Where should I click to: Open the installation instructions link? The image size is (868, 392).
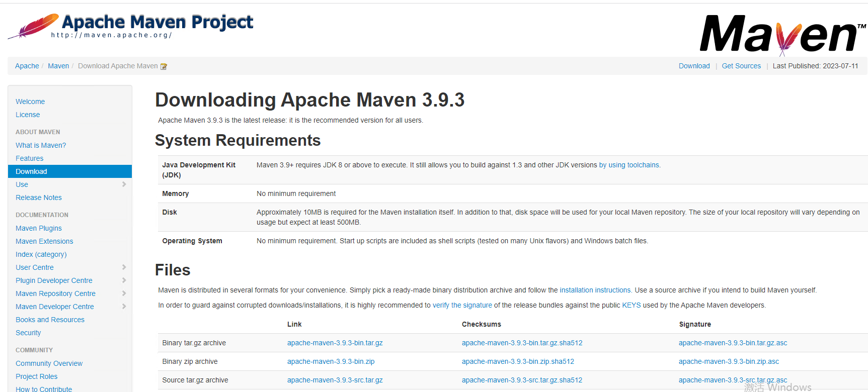click(x=596, y=290)
